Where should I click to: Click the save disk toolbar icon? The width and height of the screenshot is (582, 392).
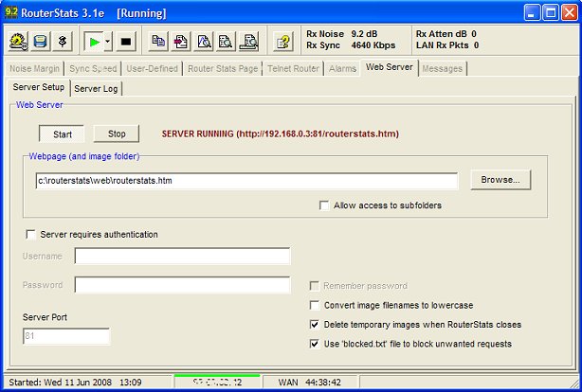41,42
